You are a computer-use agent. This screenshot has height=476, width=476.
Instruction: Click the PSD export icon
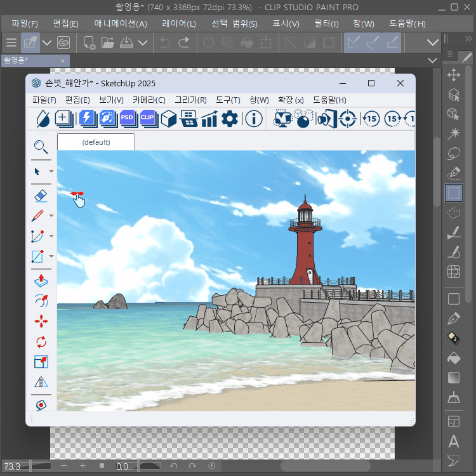(x=128, y=118)
